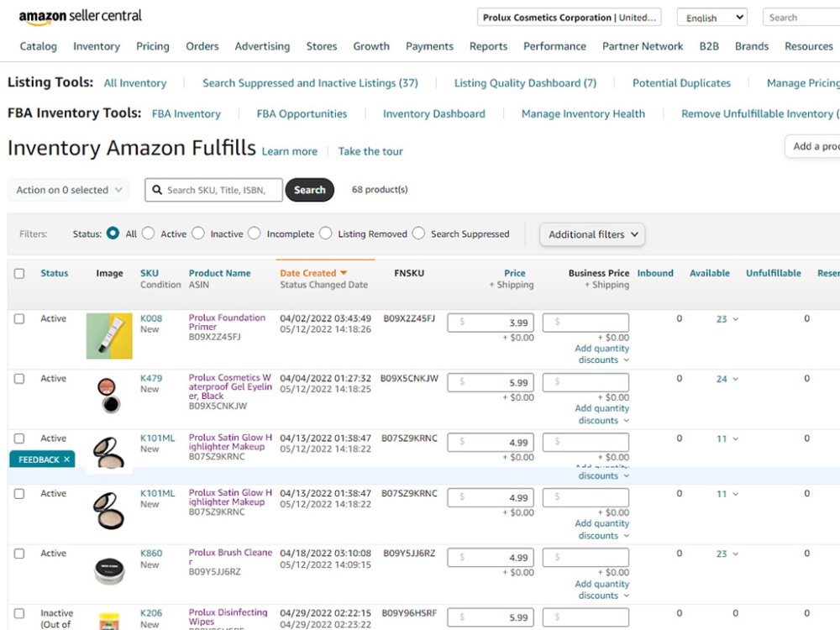Go to FBA Opportunities
840x630 pixels.
coord(302,113)
